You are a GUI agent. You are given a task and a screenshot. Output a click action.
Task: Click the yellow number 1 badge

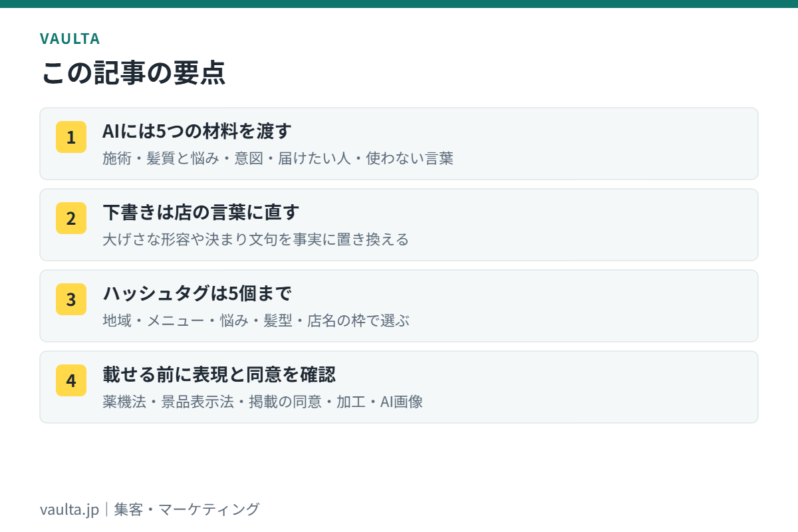pos(71,137)
